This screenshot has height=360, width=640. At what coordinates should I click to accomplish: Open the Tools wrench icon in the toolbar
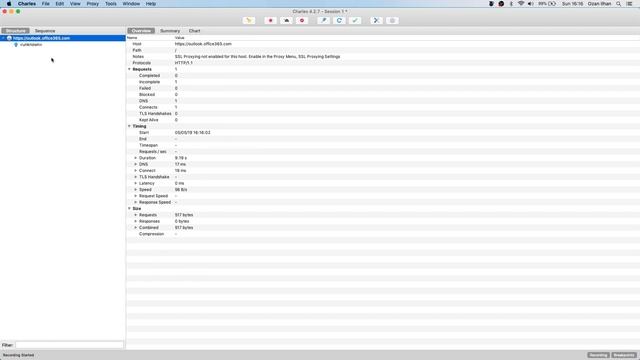(376, 20)
